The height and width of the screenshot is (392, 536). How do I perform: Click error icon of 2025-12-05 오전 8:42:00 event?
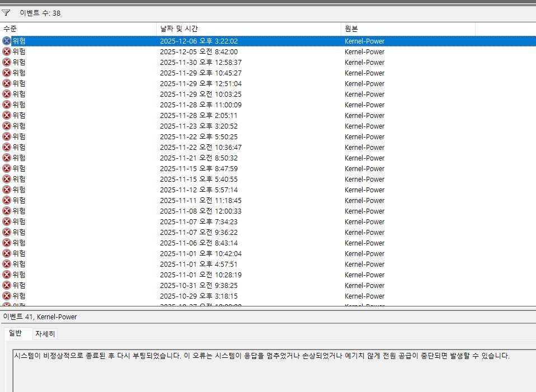point(7,51)
